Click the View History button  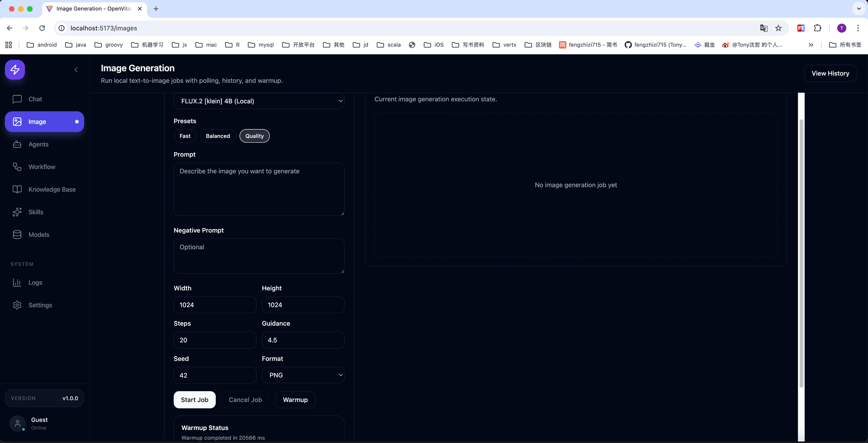830,73
